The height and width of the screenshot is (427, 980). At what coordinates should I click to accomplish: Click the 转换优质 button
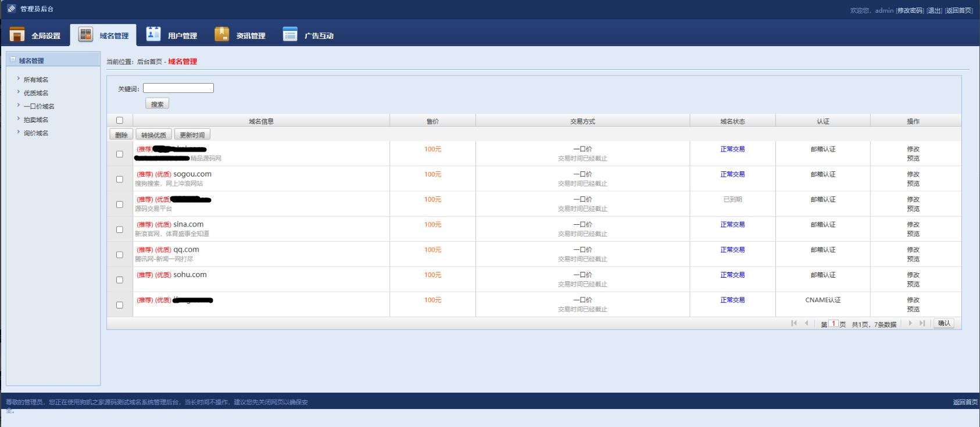pos(153,135)
